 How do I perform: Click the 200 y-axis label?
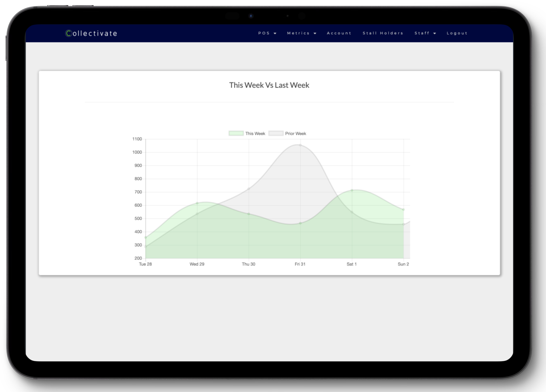coord(138,258)
